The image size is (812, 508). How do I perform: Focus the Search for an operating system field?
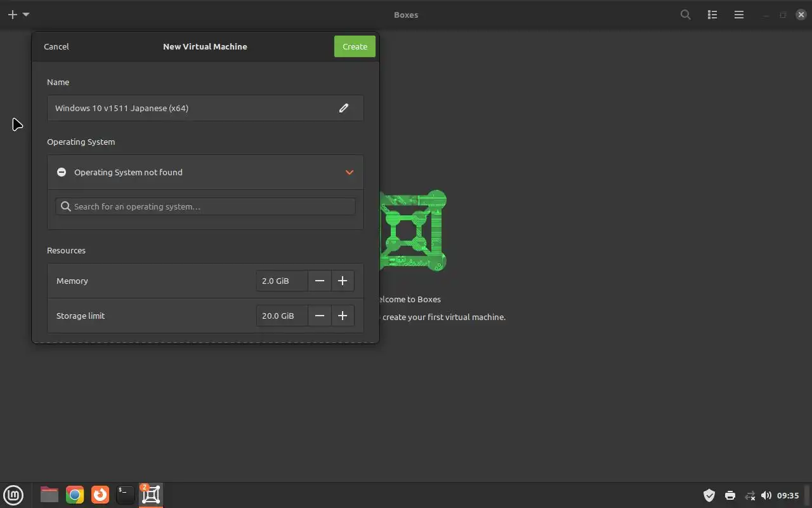coord(205,206)
